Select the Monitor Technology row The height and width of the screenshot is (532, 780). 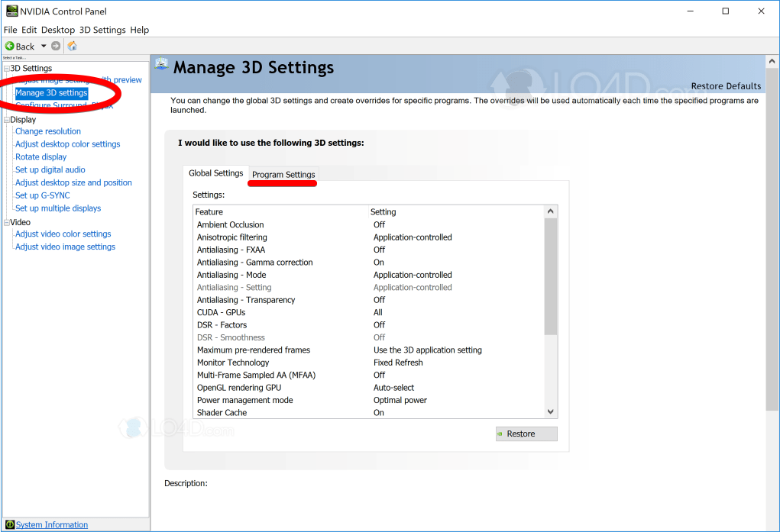tap(369, 363)
